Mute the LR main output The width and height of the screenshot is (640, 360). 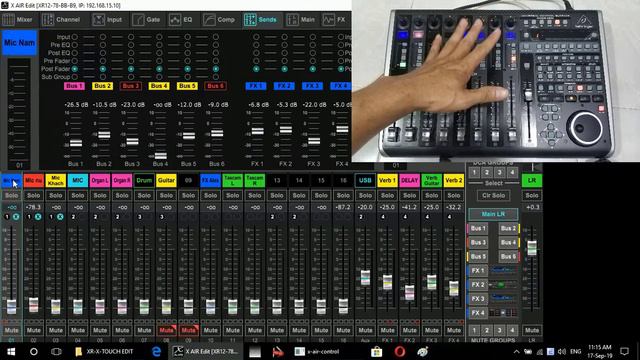pyautogui.click(x=532, y=330)
